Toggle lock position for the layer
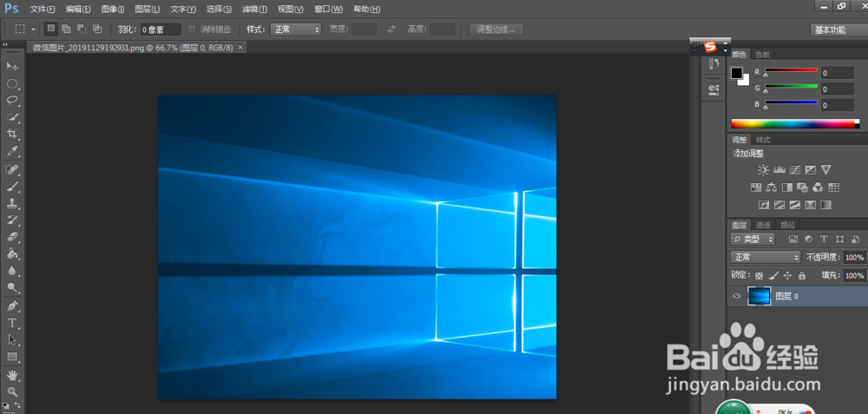Screen dimensions: 868x414 788,275
